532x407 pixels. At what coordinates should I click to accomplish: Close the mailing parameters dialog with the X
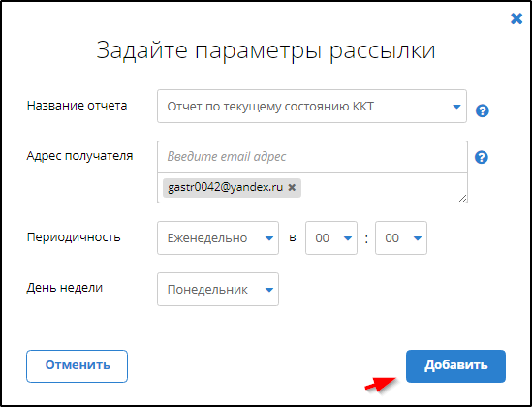(x=516, y=18)
